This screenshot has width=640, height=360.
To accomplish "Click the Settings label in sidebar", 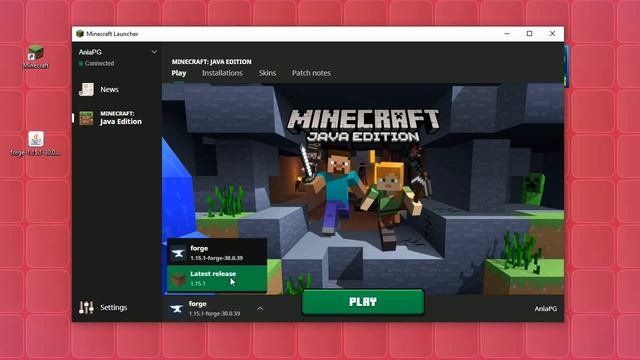I will click(x=113, y=307).
